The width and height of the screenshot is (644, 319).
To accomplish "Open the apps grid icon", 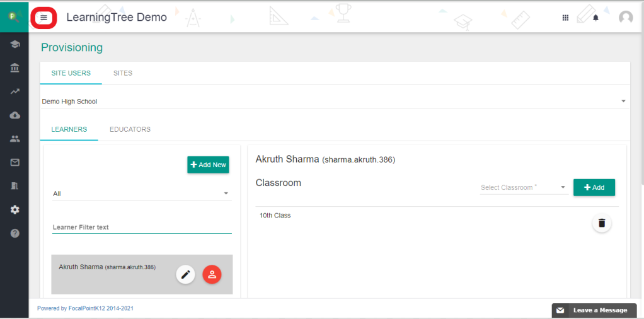I will click(565, 18).
